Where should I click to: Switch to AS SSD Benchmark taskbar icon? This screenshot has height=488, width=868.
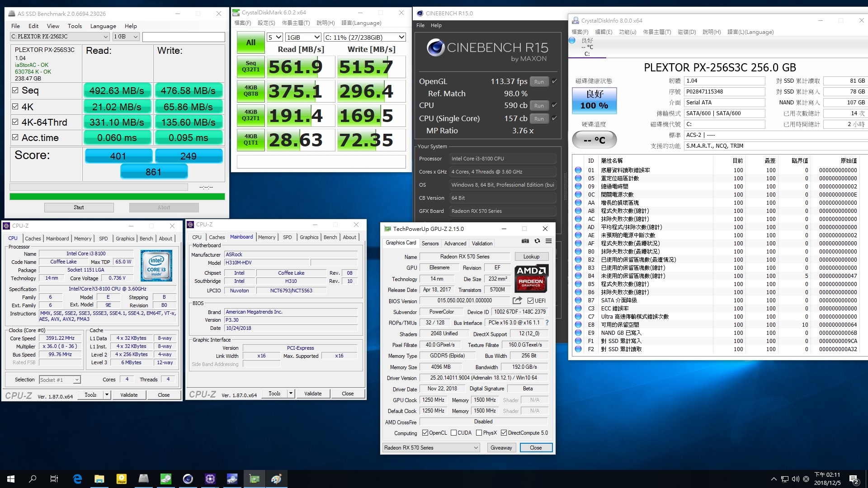tap(144, 479)
